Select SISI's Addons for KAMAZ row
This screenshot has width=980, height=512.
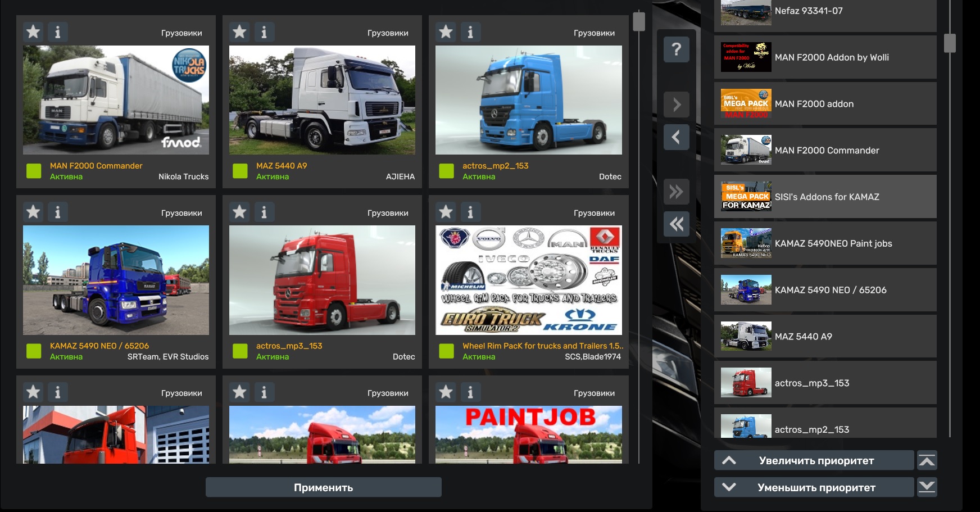tap(825, 197)
